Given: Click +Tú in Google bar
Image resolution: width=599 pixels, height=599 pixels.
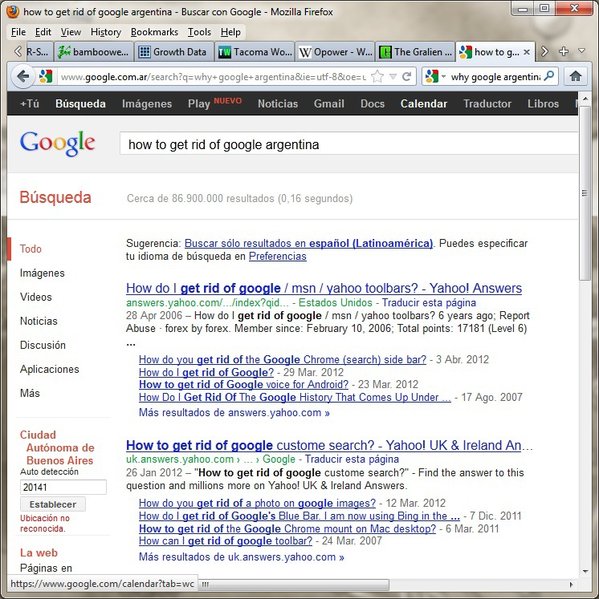Looking at the screenshot, I should pyautogui.click(x=29, y=104).
